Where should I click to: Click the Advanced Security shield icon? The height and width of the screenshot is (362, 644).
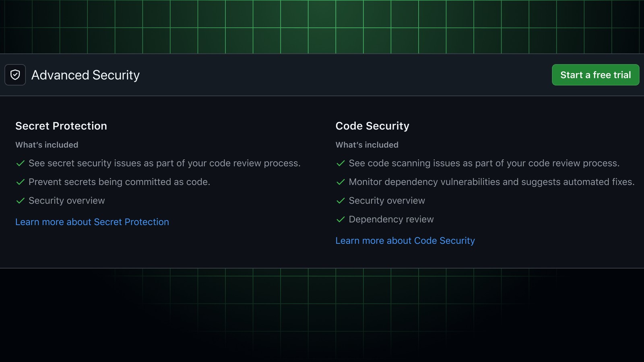(15, 75)
